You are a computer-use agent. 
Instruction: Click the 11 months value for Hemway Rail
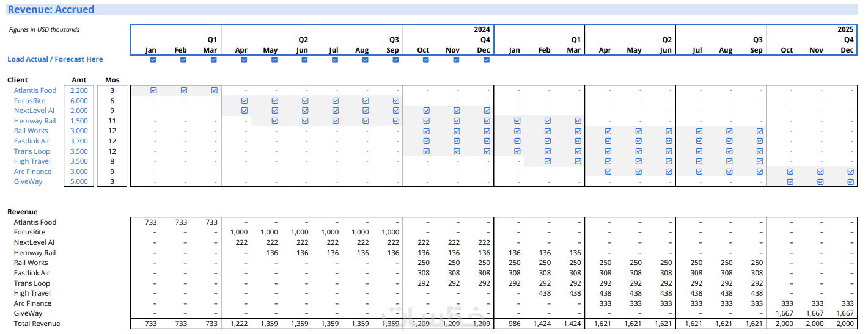(x=112, y=121)
